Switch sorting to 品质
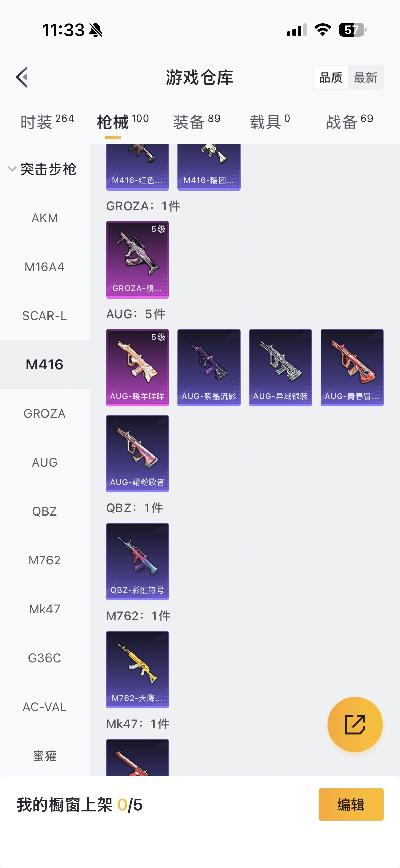Image resolution: width=400 pixels, height=868 pixels. tap(331, 77)
